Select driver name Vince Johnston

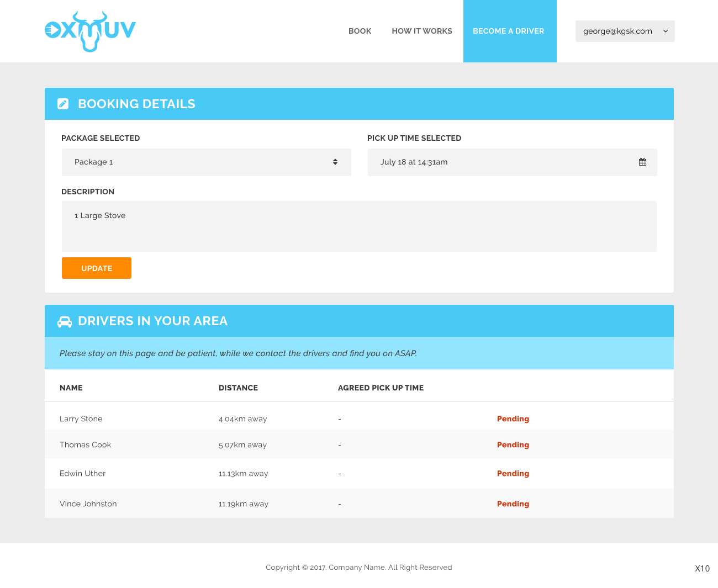click(x=88, y=504)
